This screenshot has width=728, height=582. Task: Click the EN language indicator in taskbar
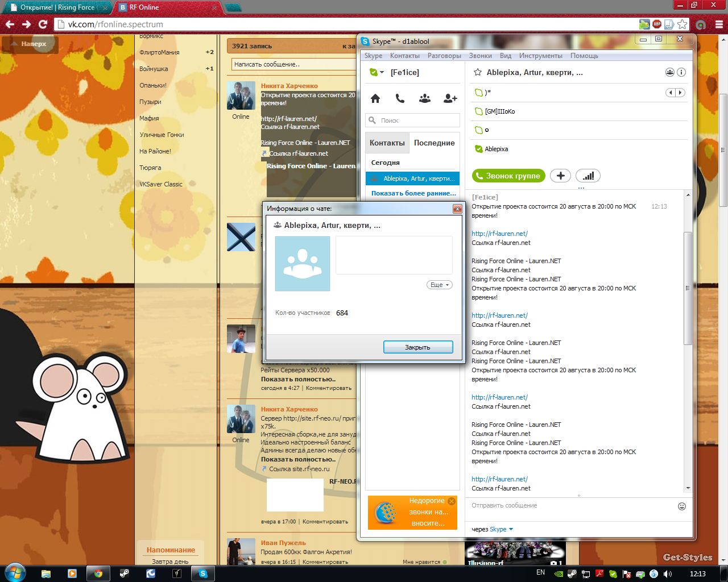tap(540, 572)
